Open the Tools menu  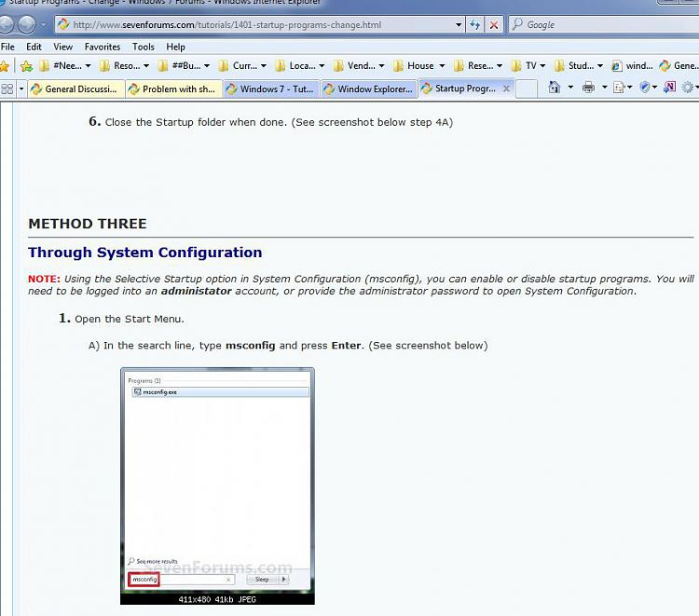click(x=144, y=47)
